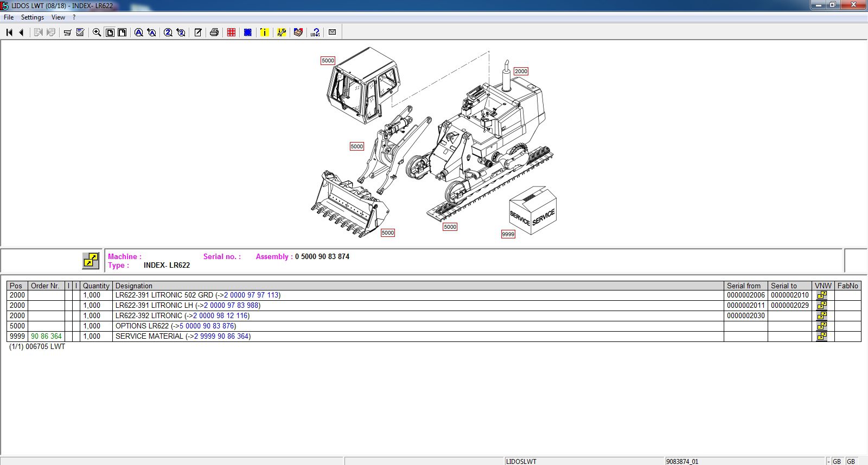Click the fit full page view icon
Viewport: 868px width, 465px height.
(x=110, y=33)
